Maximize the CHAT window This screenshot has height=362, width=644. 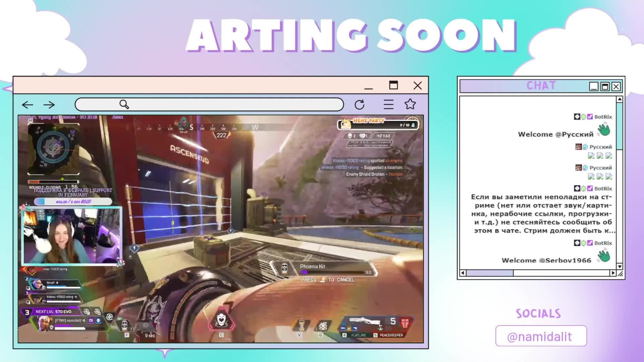[x=605, y=86]
